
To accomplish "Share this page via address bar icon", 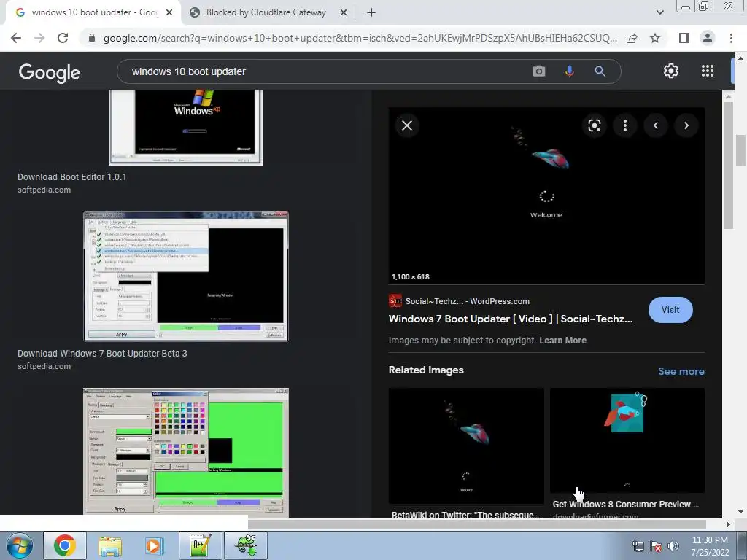I will pyautogui.click(x=632, y=38).
